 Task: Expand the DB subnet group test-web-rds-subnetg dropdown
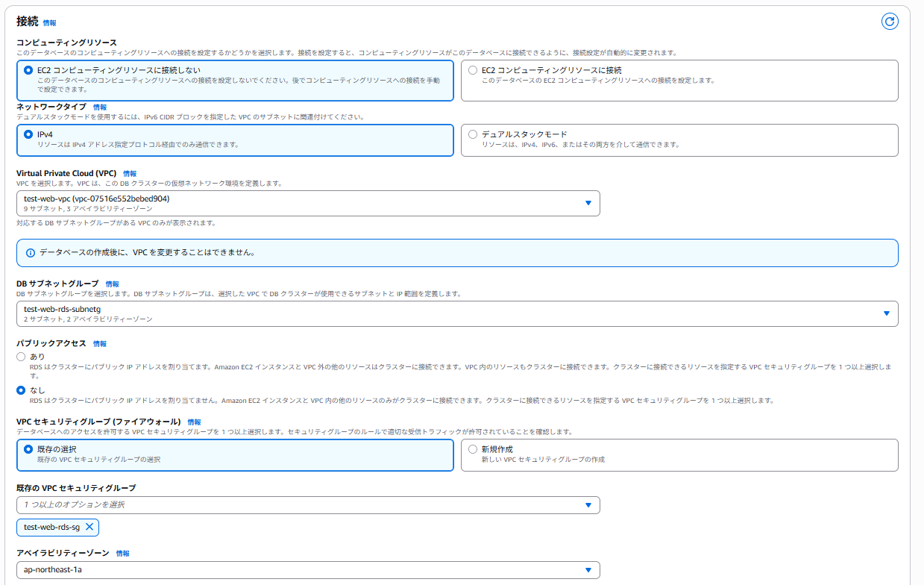[456, 313]
